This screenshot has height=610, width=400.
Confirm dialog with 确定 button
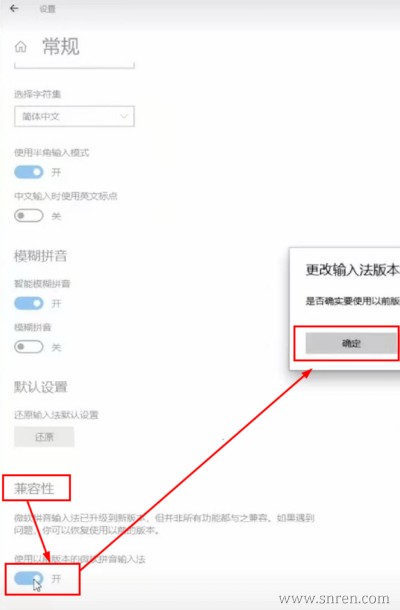pos(352,343)
